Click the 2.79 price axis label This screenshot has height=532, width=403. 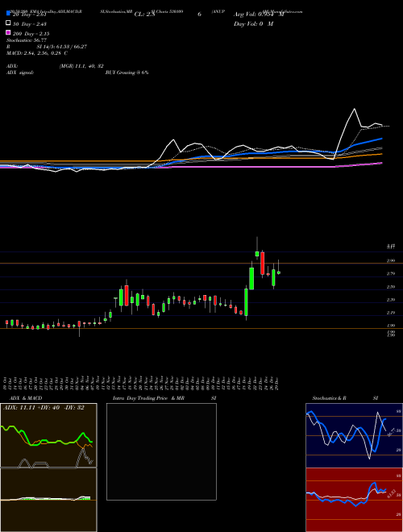tap(391, 274)
